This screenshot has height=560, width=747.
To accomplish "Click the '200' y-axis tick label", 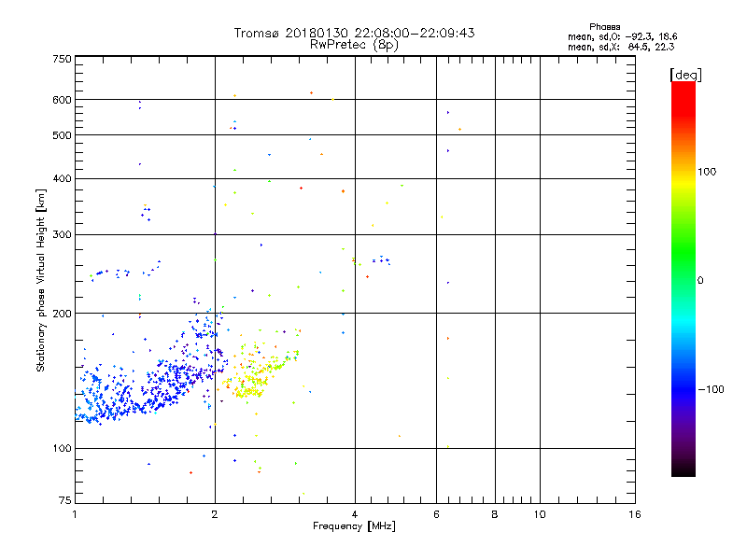I will 63,314.
